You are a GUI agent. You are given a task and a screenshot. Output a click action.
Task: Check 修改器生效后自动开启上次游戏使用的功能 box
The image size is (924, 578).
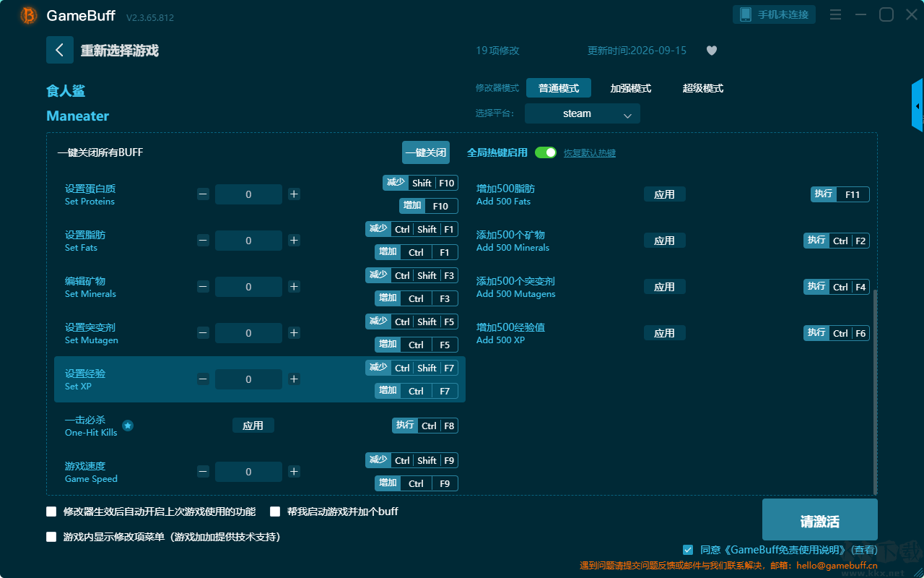coord(51,512)
